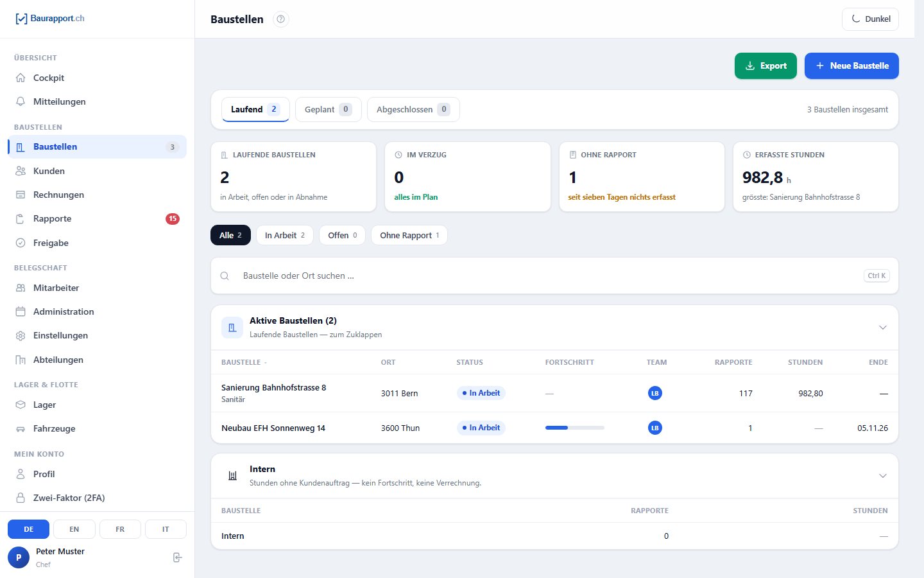This screenshot has height=578, width=924.
Task: Sort table by Baustelle column header
Action: point(244,362)
